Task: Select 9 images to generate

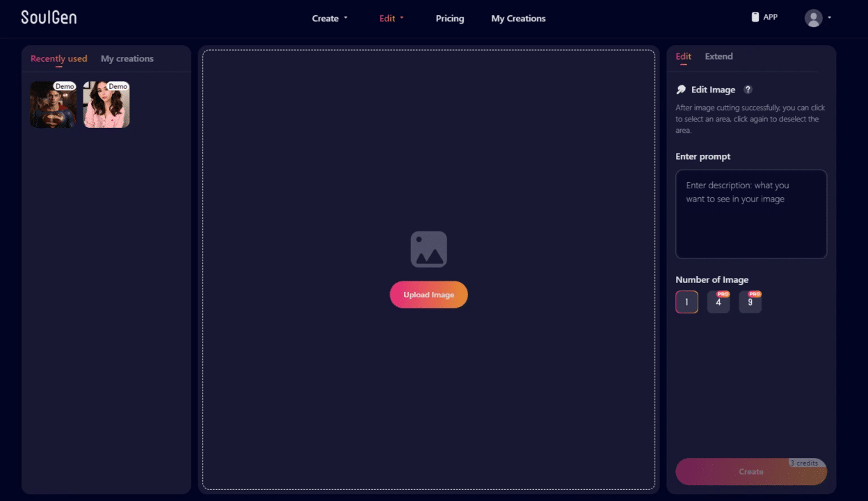Action: pos(750,302)
